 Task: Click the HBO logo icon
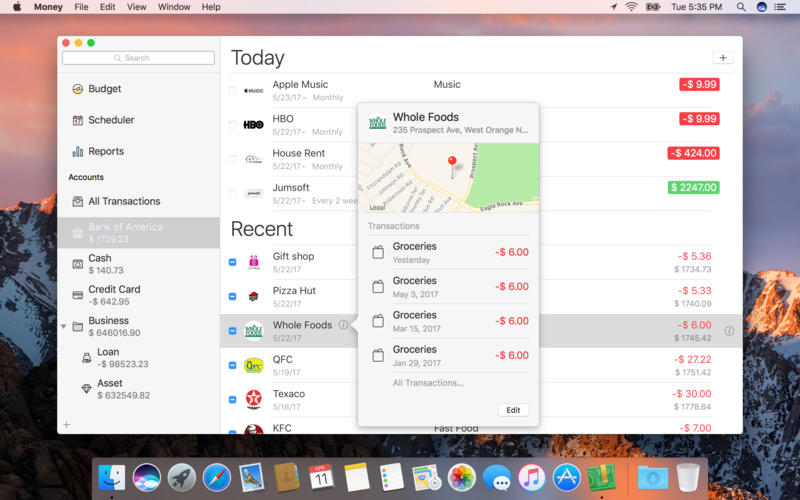[254, 124]
